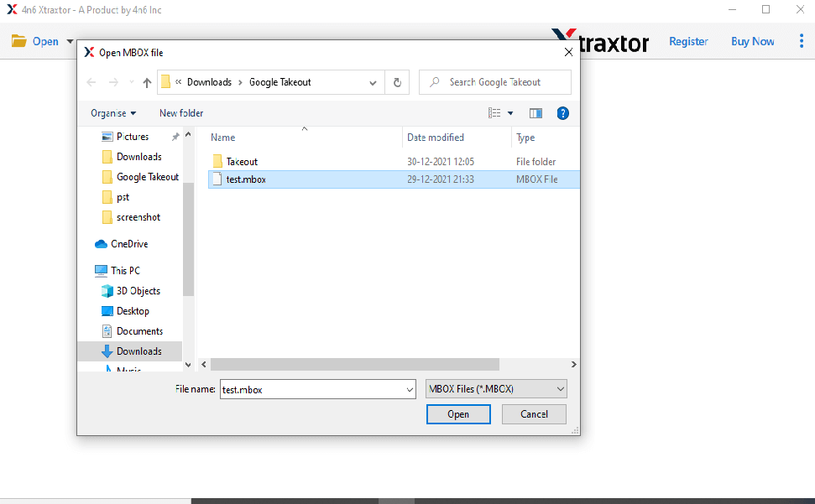The height and width of the screenshot is (504, 815).
Task: Select Pictures in the navigation pane
Action: pyautogui.click(x=133, y=137)
